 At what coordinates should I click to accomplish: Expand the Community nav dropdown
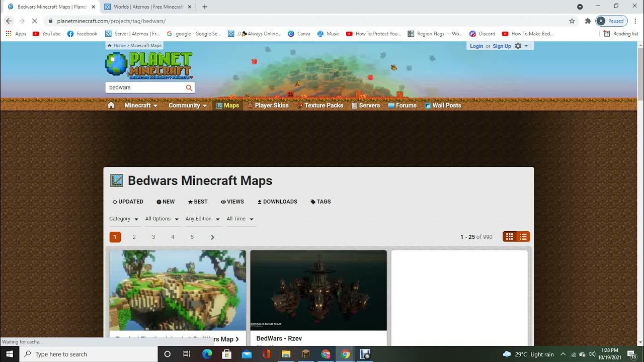click(x=188, y=106)
